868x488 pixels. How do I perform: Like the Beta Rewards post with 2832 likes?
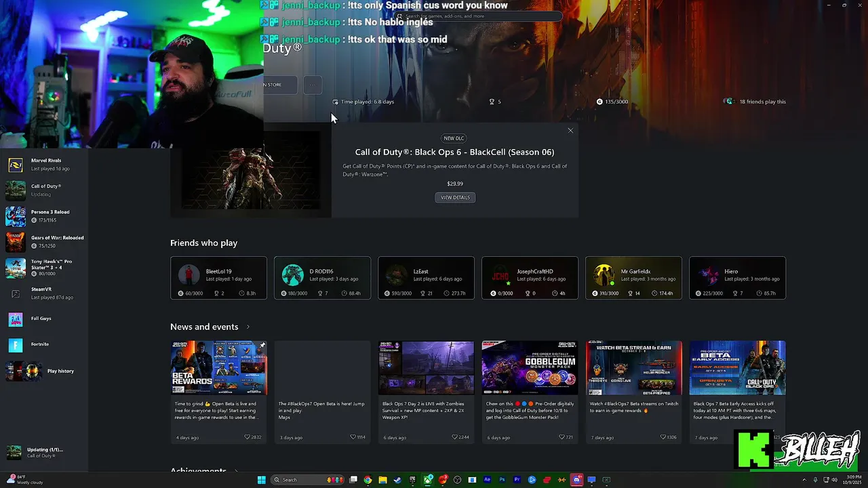point(248,437)
